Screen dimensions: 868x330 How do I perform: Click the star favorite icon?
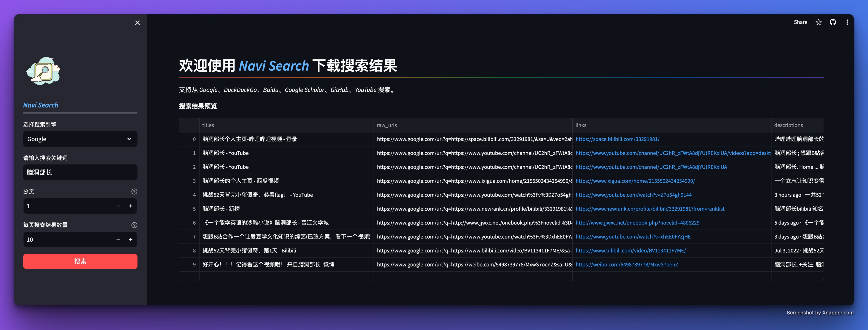[x=818, y=22]
